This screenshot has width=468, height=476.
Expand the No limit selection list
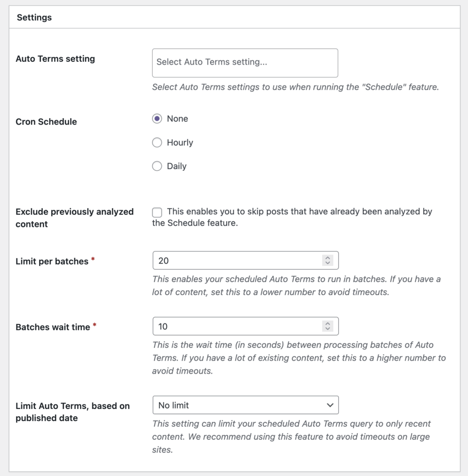245,405
